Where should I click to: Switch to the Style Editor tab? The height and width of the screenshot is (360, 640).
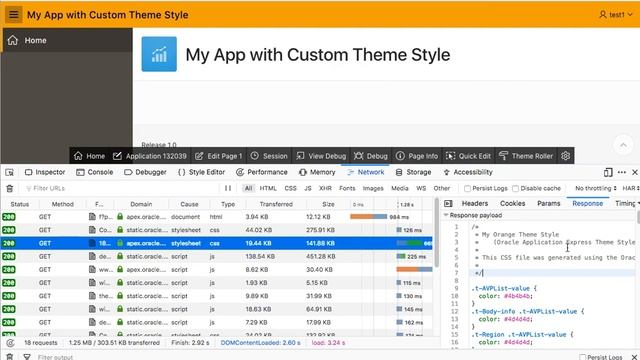point(202,172)
